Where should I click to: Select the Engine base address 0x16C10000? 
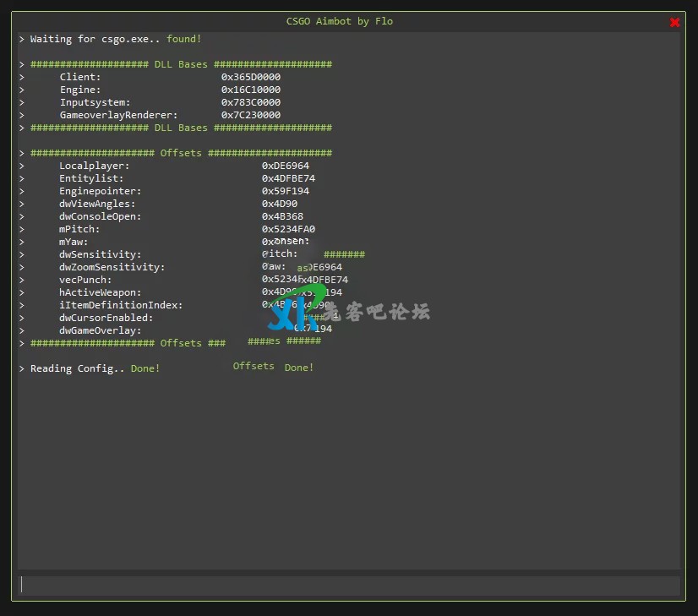tap(251, 90)
